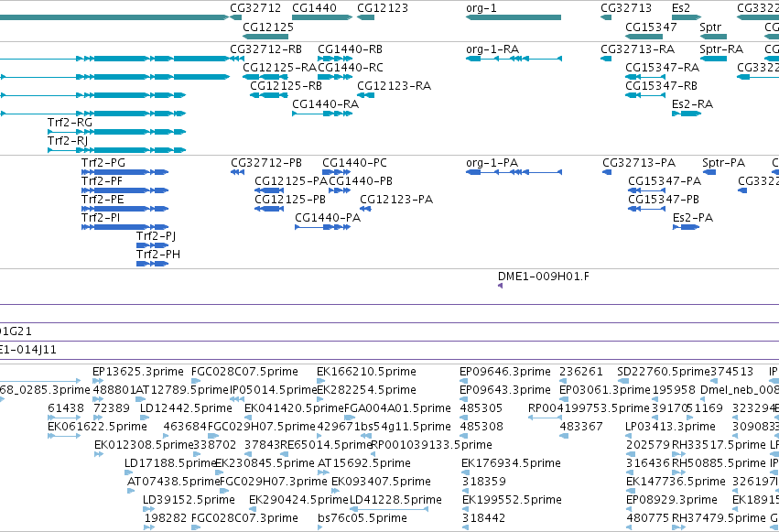This screenshot has height=532, width=779.
Task: Open transcript org-1-RA
Action: point(492,49)
